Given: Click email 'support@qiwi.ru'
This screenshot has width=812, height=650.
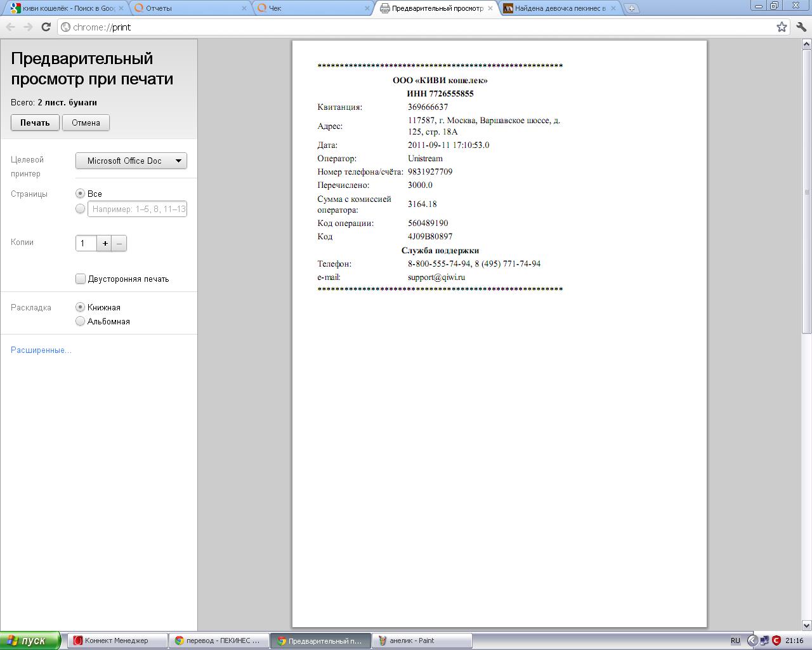Looking at the screenshot, I should [436, 277].
